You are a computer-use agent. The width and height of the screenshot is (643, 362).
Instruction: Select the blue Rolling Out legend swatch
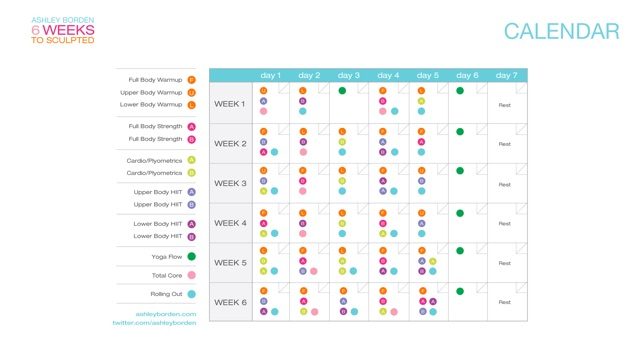tap(192, 294)
